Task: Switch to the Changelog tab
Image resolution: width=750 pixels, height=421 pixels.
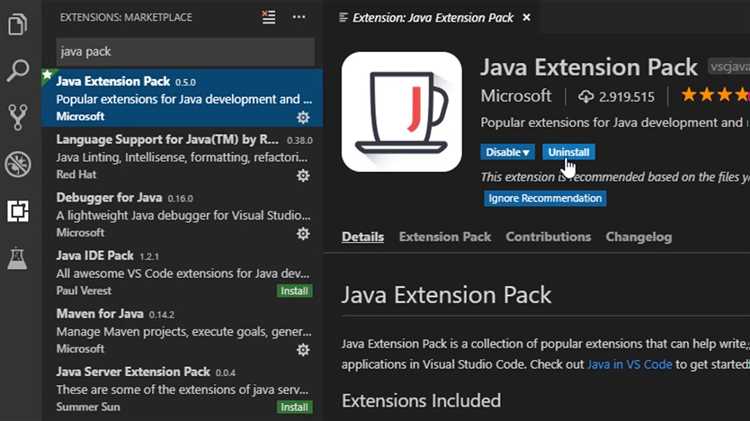Action: pos(639,237)
